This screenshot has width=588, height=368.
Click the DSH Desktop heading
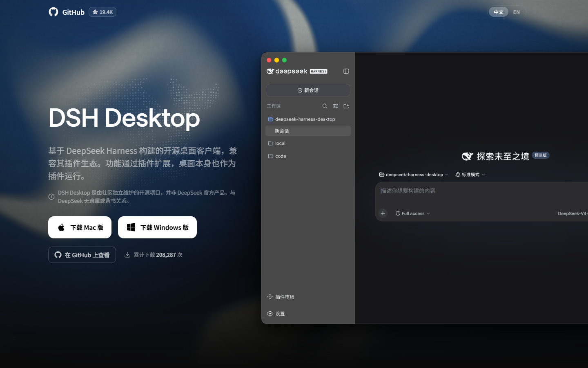124,118
